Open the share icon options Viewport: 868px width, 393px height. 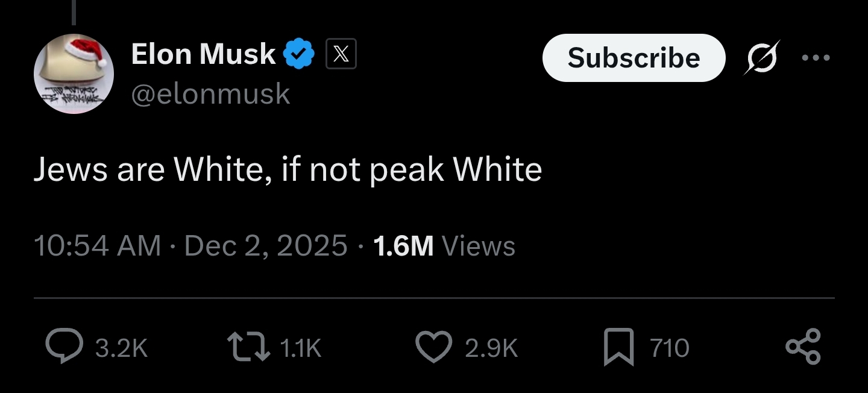[804, 347]
